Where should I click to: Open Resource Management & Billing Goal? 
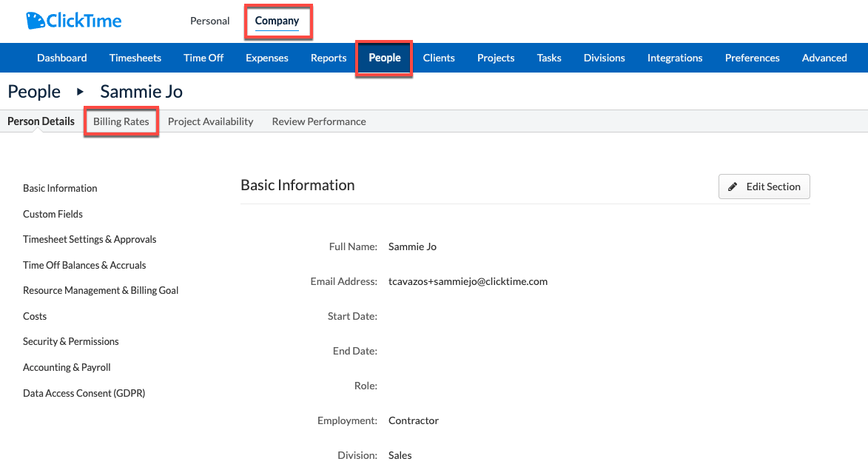coord(101,291)
